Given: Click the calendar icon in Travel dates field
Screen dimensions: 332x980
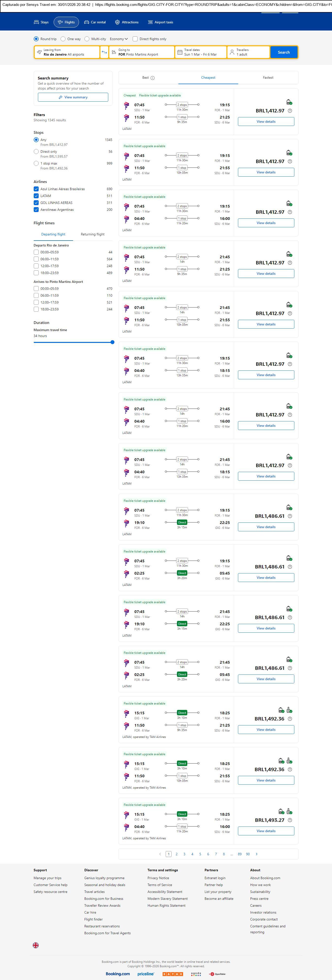Looking at the screenshot, I should (180, 52).
